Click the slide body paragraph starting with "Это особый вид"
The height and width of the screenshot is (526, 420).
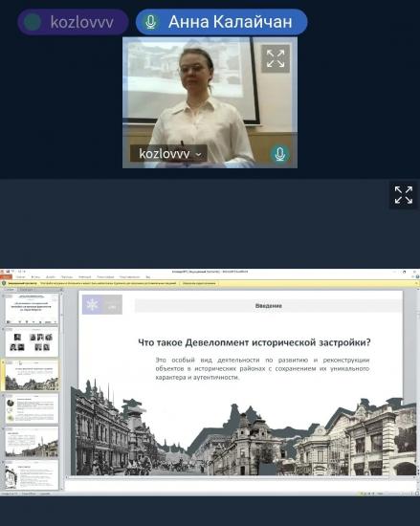point(262,368)
